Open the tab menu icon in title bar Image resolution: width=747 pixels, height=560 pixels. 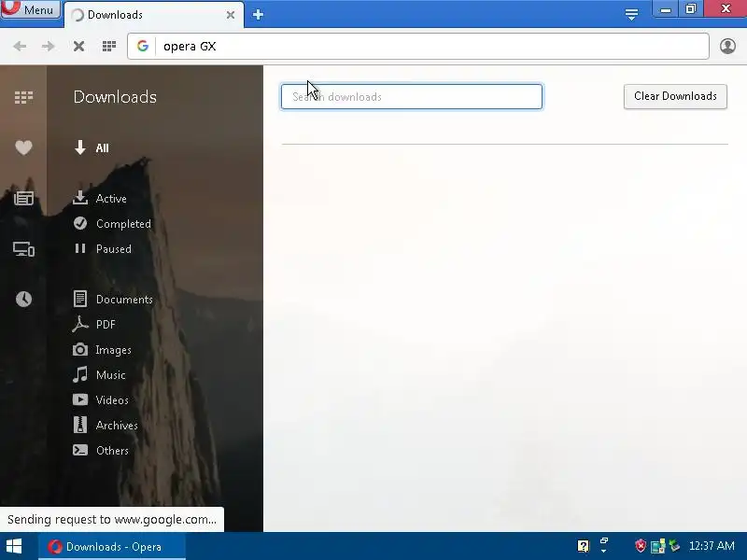point(631,15)
